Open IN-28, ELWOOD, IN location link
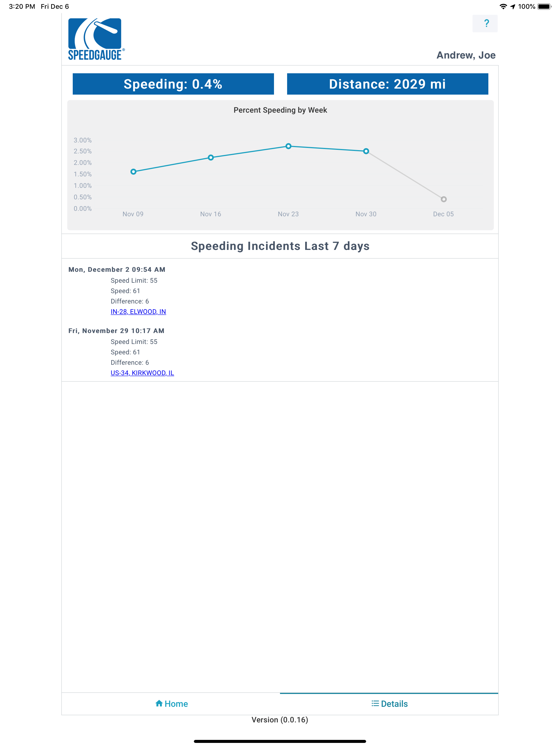Screen dimensions: 560x747 pos(138,312)
